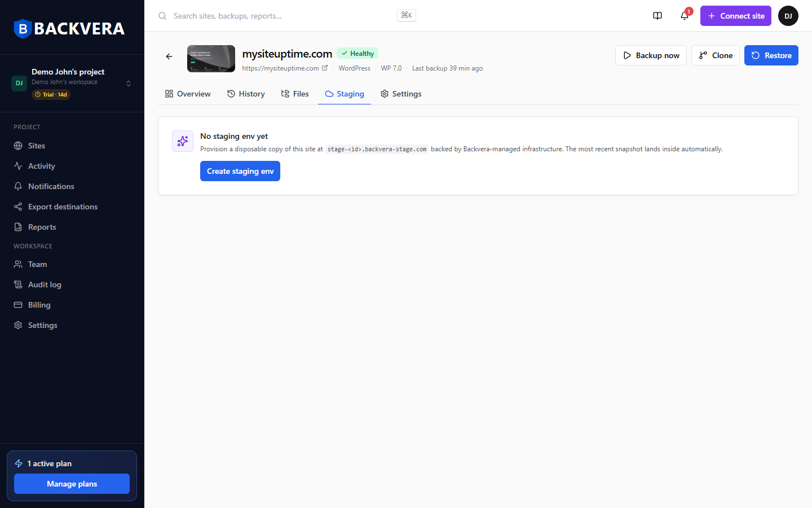Click the mysiteuptime.com site thumbnail
Screen dimensions: 812x508
coord(211,59)
